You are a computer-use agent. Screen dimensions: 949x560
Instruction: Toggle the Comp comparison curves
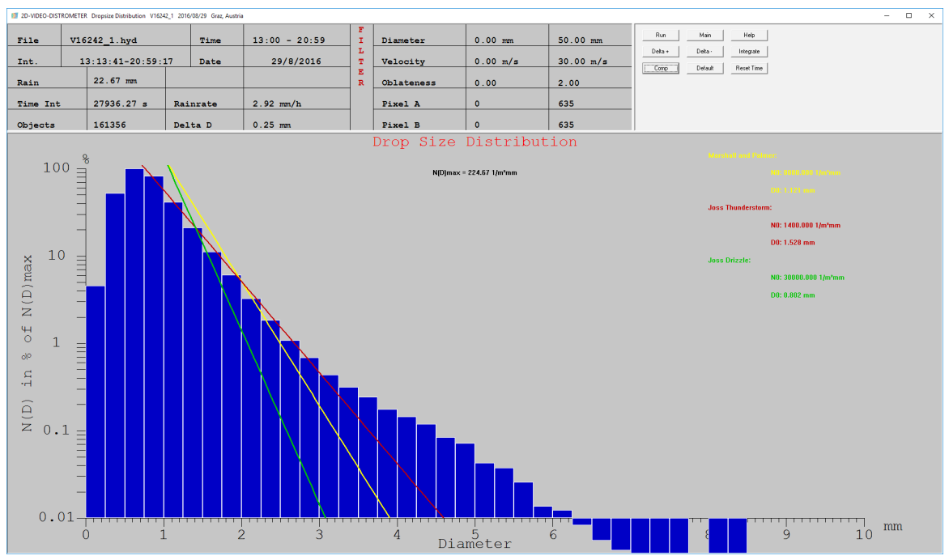tap(660, 68)
